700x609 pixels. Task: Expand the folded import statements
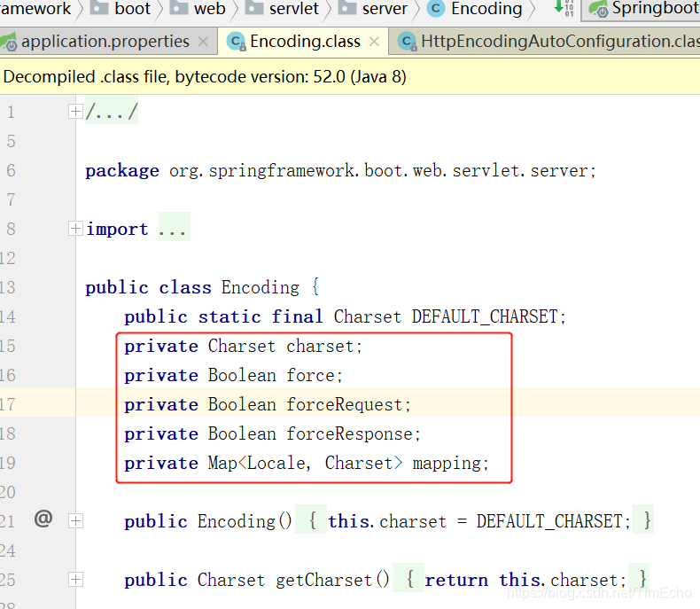75,229
